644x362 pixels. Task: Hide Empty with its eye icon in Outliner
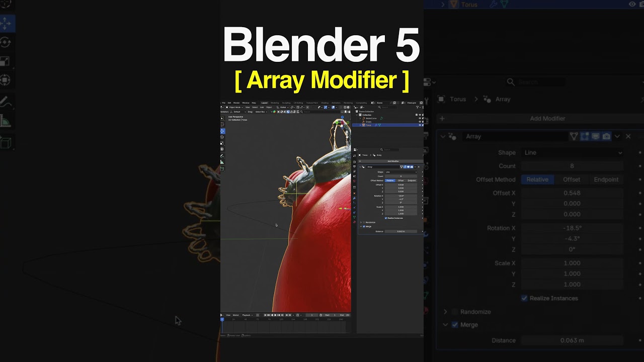coord(420,122)
